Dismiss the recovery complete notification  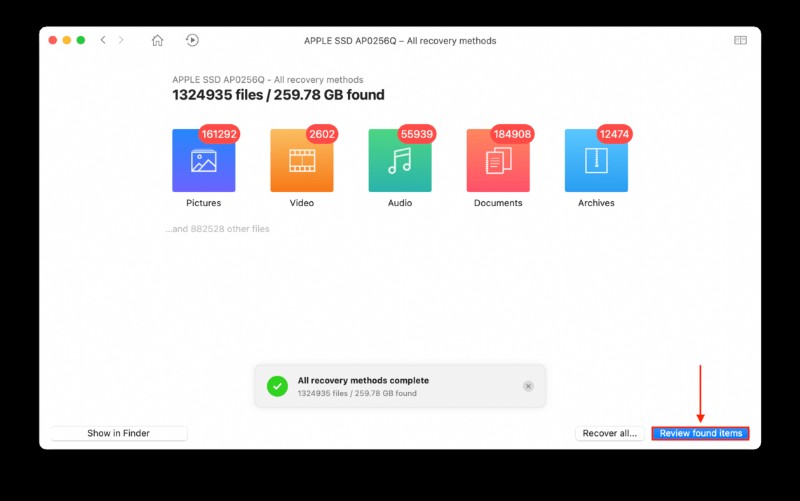pyautogui.click(x=528, y=386)
